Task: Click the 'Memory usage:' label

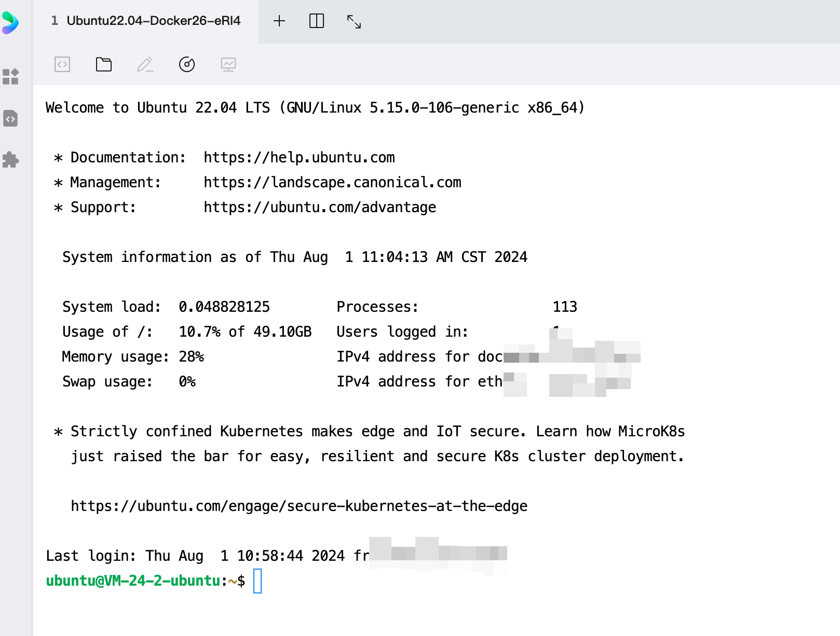Action: coord(116,356)
